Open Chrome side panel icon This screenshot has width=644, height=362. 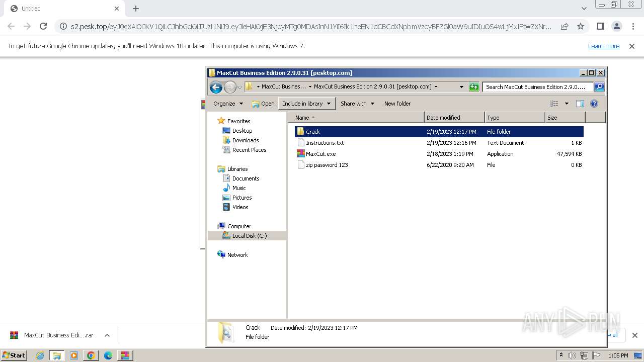(600, 26)
